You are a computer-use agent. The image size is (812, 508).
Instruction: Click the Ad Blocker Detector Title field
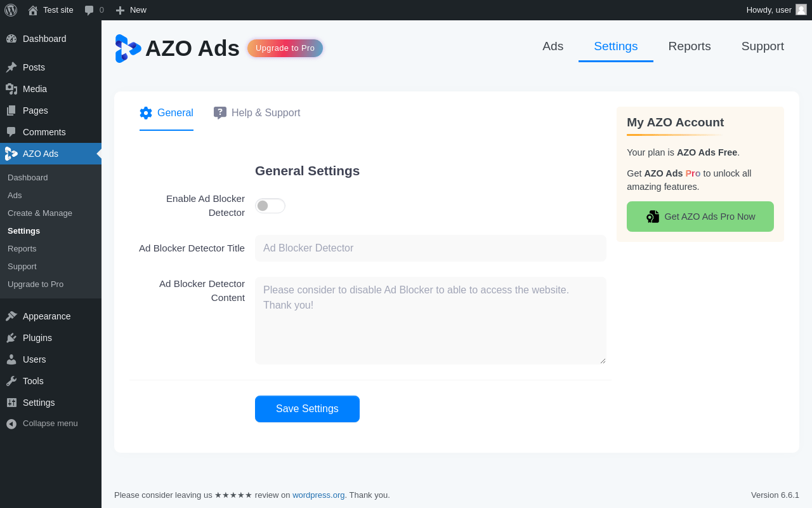[431, 248]
